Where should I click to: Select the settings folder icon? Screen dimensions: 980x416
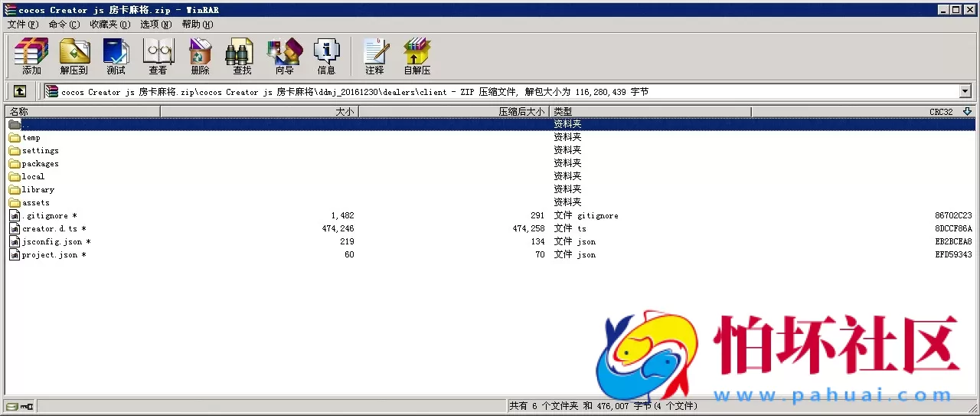[x=14, y=151]
